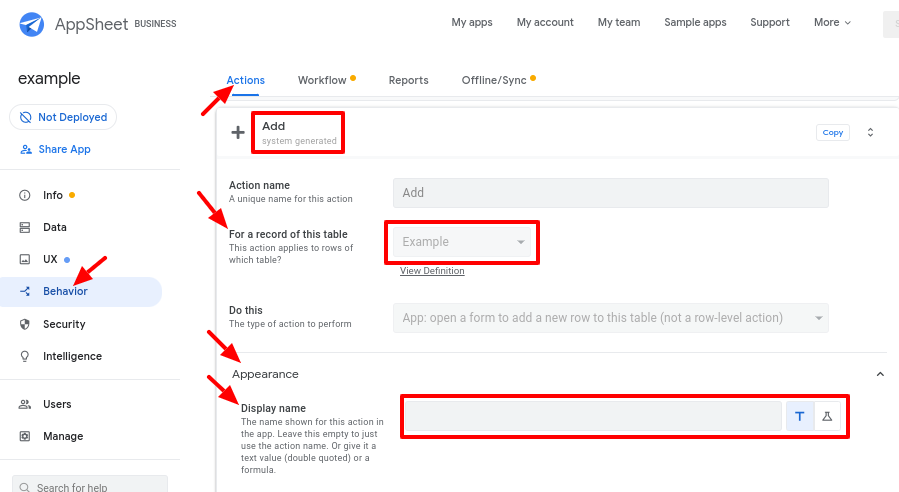Click the AppSheet paper plane logo

tap(32, 24)
